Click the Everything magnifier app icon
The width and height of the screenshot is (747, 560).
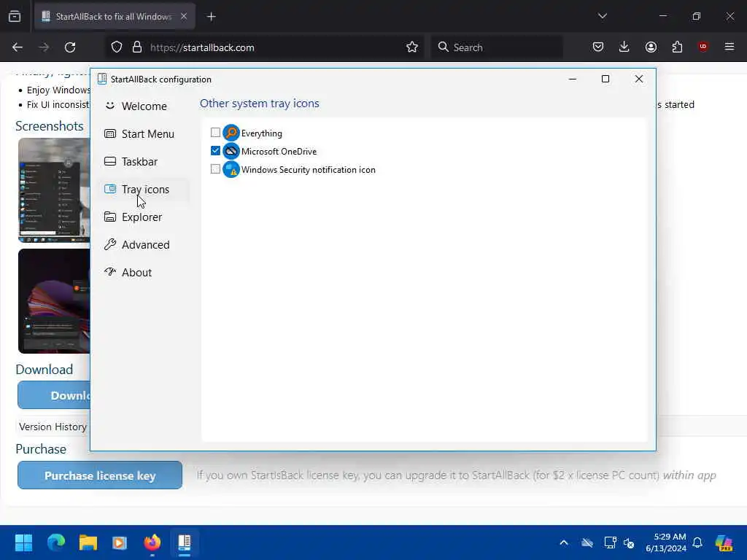coord(231,133)
